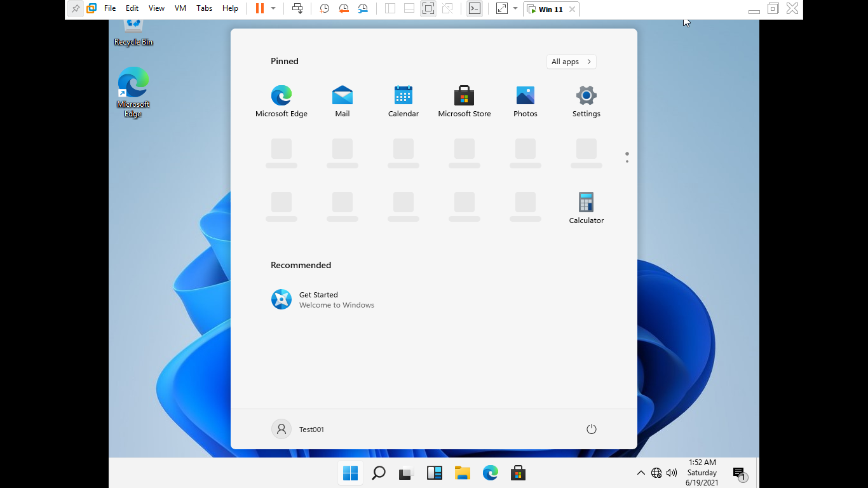Image resolution: width=868 pixels, height=488 pixels.
Task: Open Search from the taskbar
Action: (379, 473)
